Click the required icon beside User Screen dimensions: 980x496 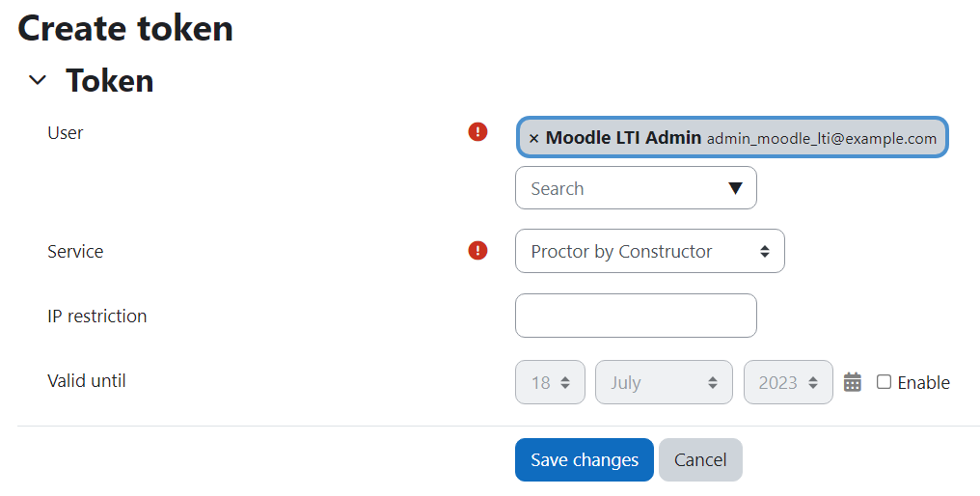[x=477, y=132]
